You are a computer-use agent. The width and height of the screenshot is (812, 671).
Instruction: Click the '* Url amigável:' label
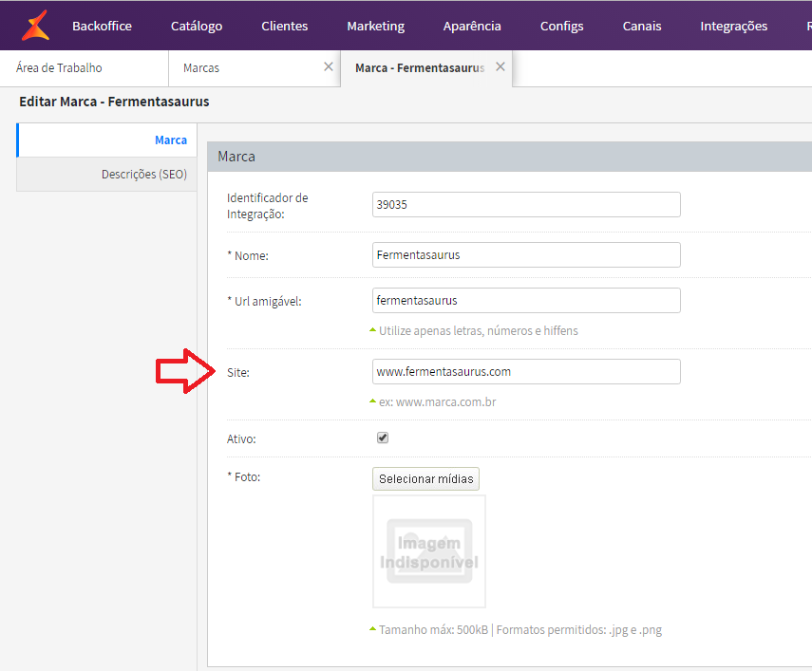click(x=264, y=301)
